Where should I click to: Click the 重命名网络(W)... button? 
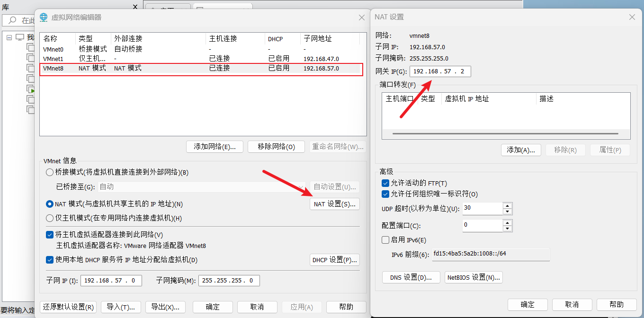(x=338, y=147)
